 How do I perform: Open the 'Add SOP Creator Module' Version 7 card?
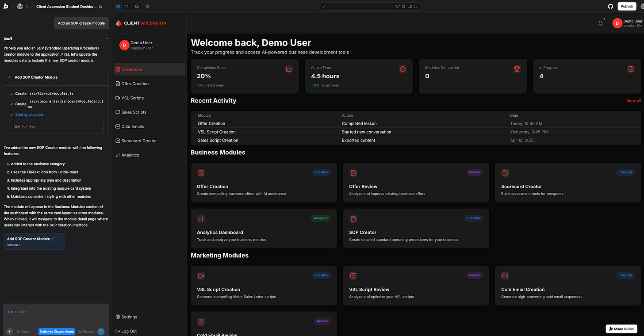34,241
